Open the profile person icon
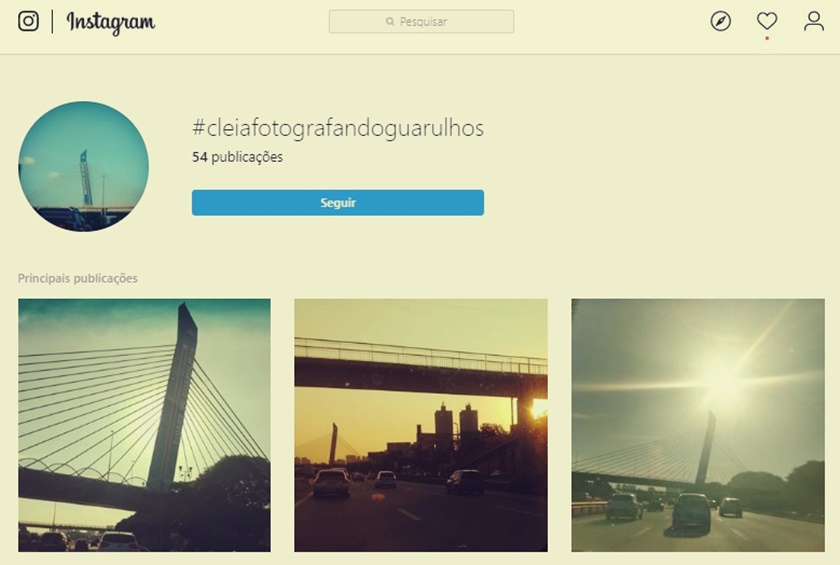The height and width of the screenshot is (565, 840). coord(814,21)
